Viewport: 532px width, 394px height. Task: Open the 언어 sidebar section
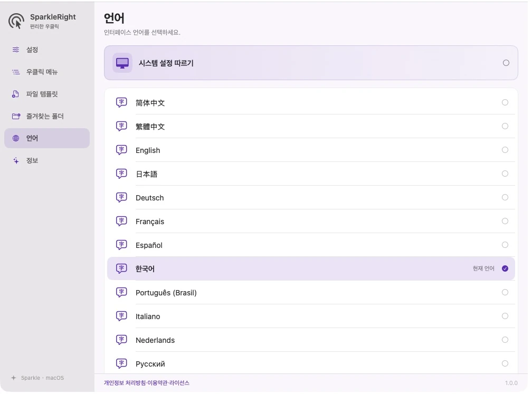47,138
